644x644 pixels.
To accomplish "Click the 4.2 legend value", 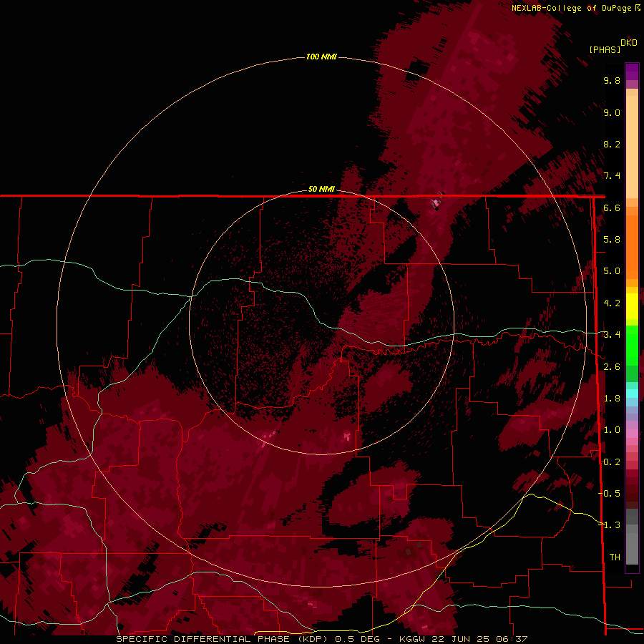I will point(612,303).
